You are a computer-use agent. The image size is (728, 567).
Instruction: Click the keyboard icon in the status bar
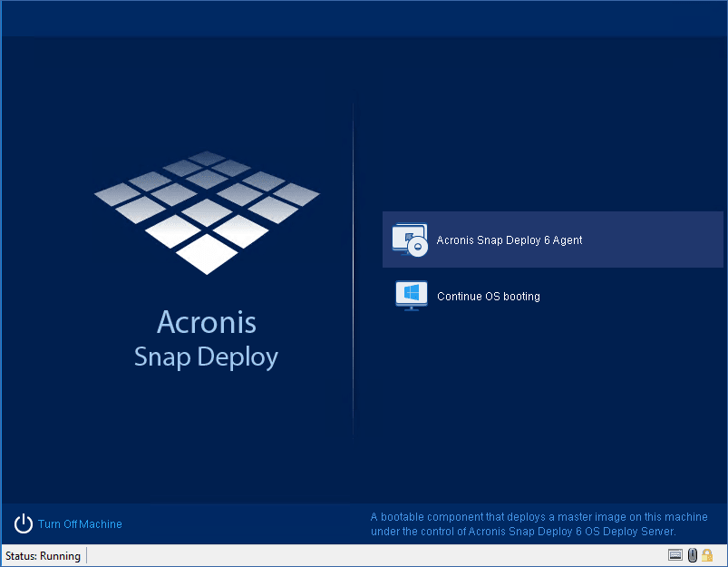click(675, 555)
